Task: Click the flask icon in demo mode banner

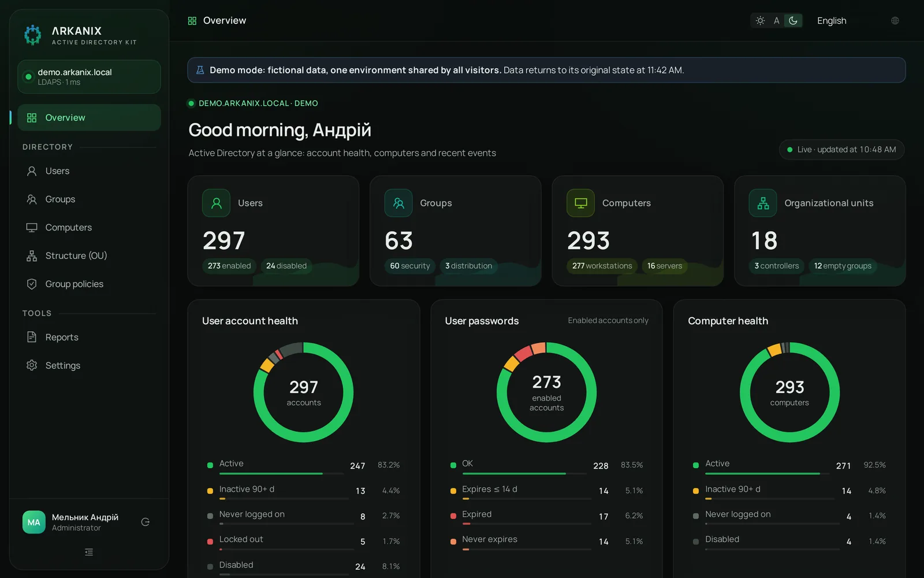Action: click(x=200, y=70)
